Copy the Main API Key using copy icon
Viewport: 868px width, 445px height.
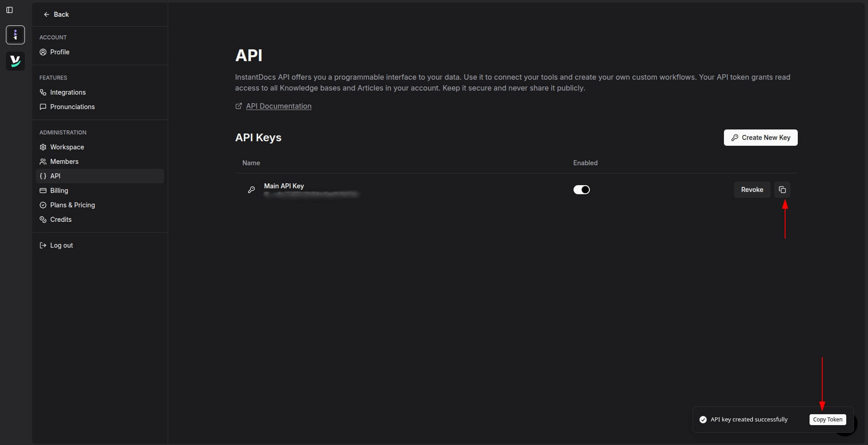(x=783, y=190)
